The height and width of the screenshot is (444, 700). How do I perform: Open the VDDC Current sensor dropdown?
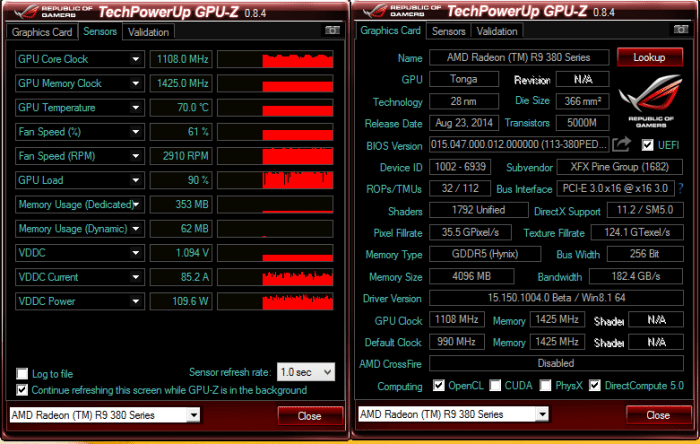pyautogui.click(x=136, y=277)
